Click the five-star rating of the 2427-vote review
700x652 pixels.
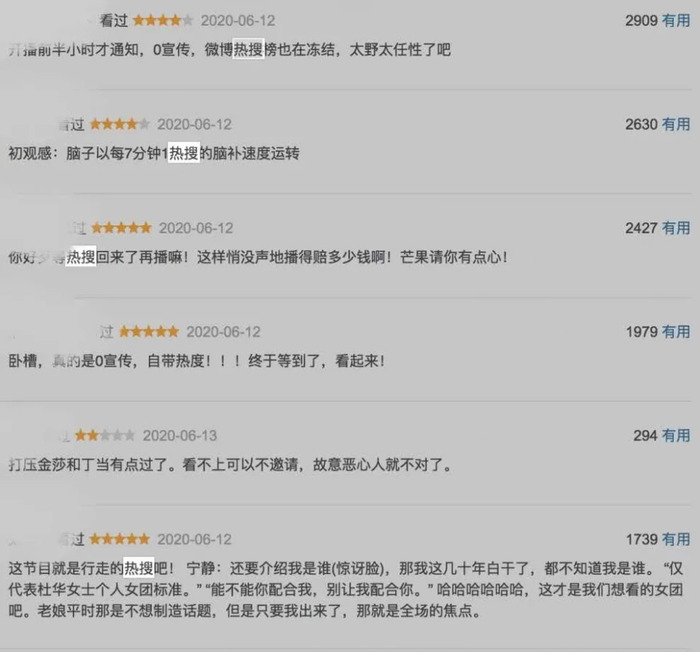point(121,228)
